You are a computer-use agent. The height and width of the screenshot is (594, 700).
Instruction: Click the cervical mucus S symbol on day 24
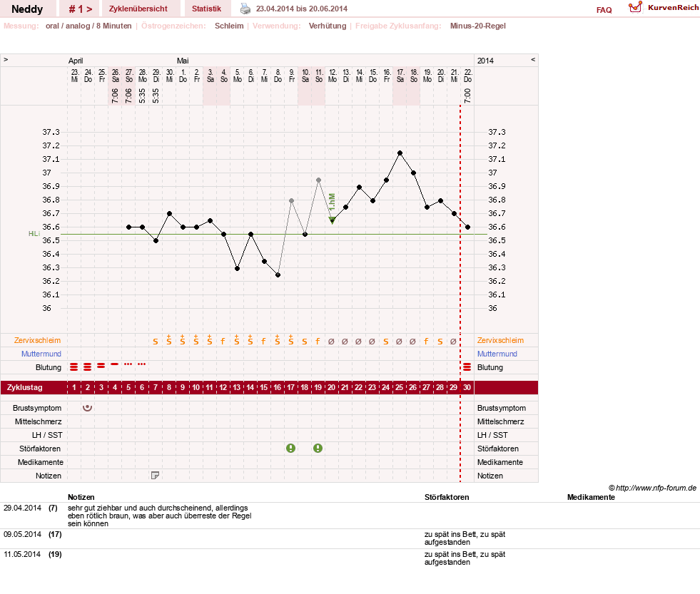click(x=386, y=342)
